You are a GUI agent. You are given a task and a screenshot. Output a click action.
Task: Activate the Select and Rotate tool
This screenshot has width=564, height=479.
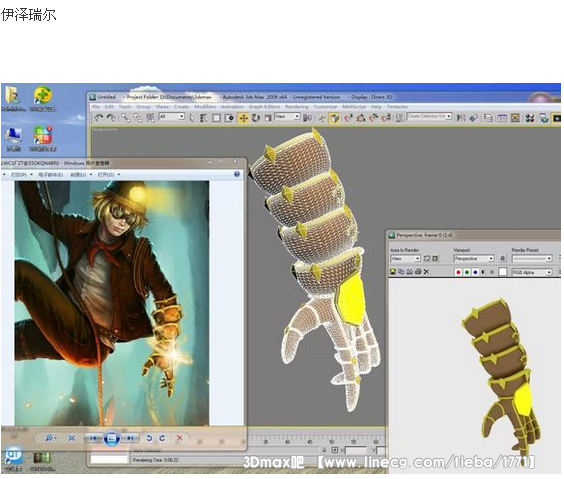256,118
